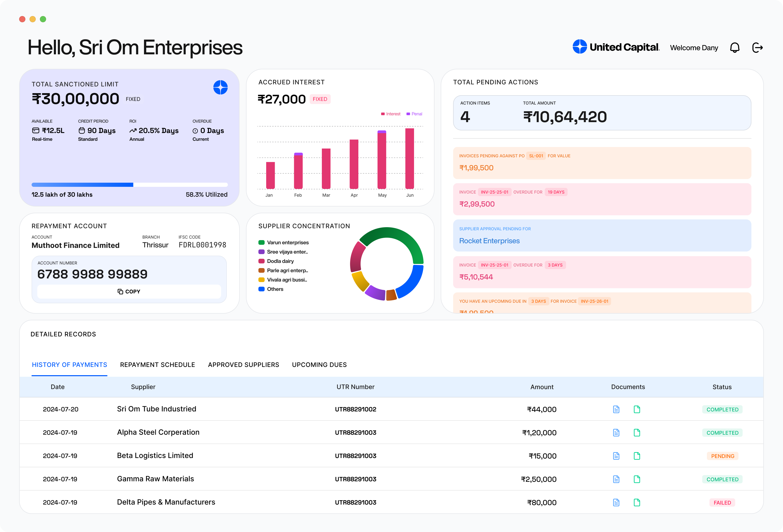Viewport: 783px width, 532px height.
Task: Open green file icon for Alpha Steel Corperation
Action: pos(637,433)
